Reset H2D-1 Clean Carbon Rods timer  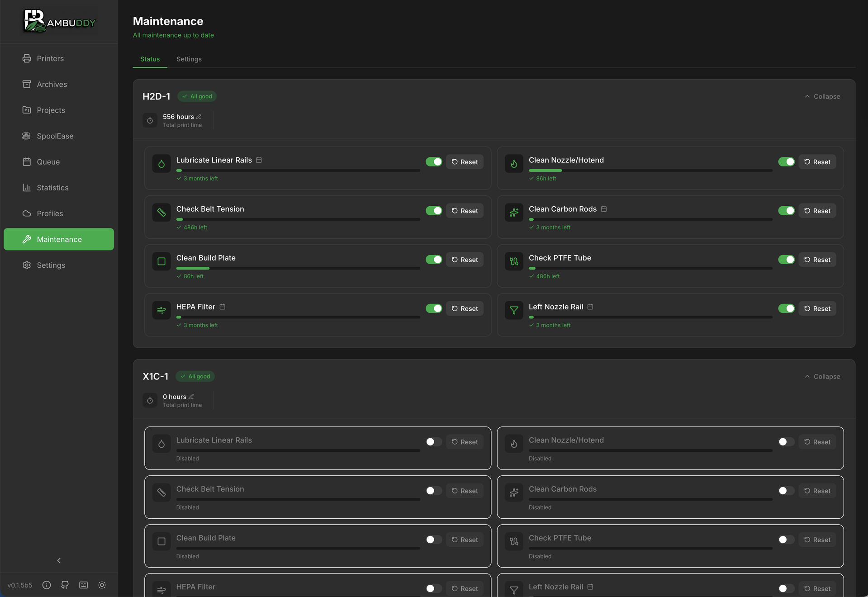pos(817,211)
